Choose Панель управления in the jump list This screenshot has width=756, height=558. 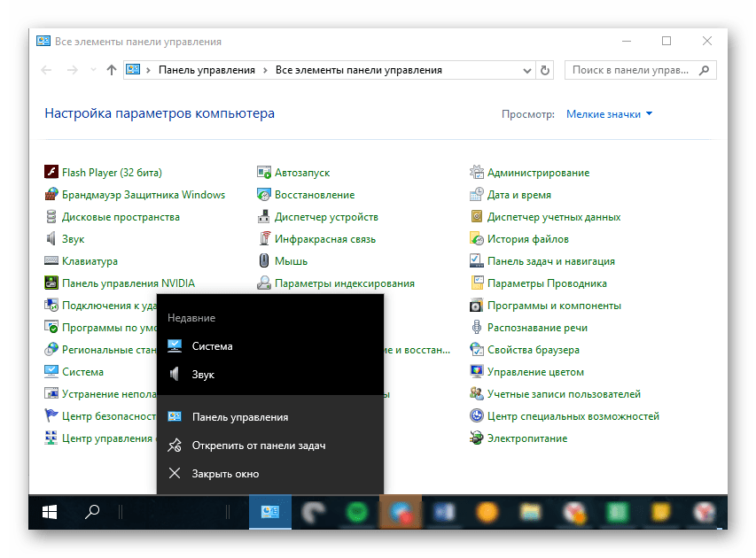click(270, 417)
